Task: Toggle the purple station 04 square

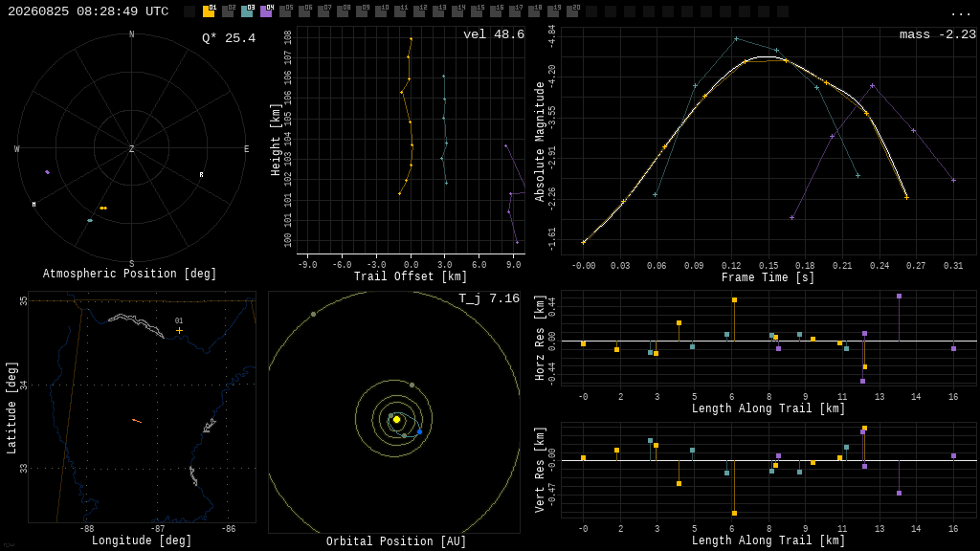Action: (266, 11)
